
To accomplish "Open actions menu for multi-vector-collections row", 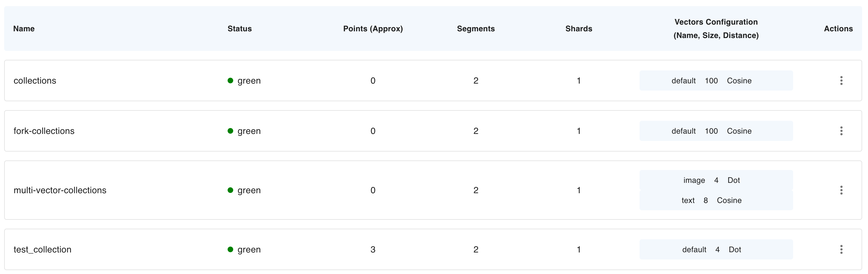I will tap(841, 190).
